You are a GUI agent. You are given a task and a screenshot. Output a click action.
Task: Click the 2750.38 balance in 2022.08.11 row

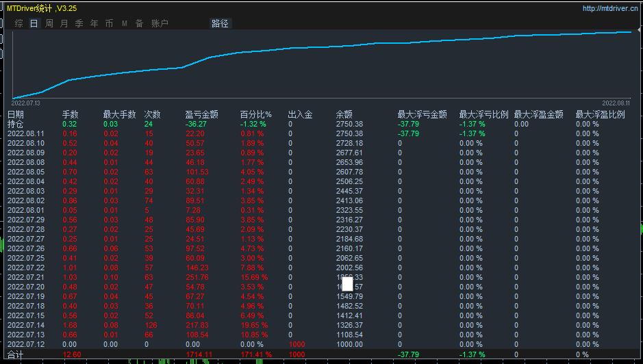[x=349, y=133]
